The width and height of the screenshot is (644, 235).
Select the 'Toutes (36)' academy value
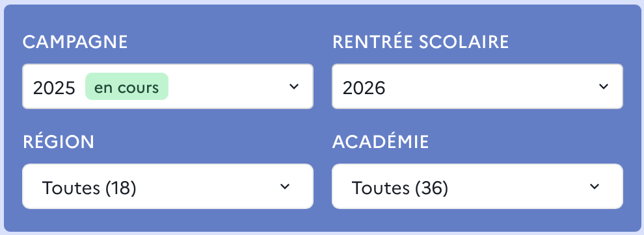pyautogui.click(x=399, y=188)
